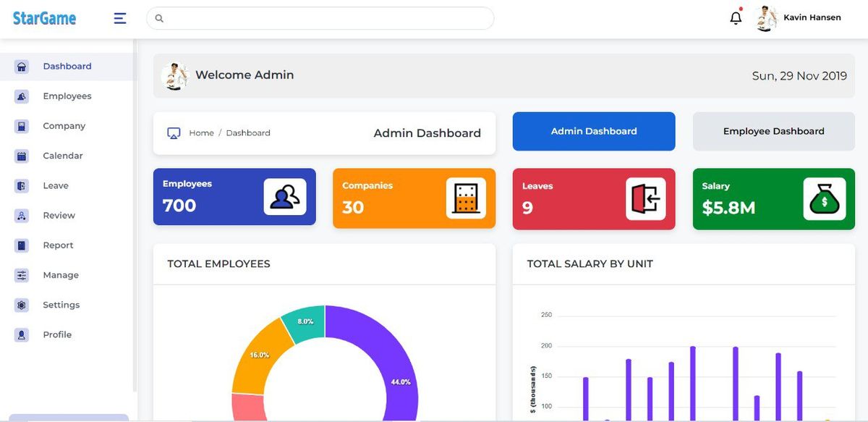Click the notification bell icon
The width and height of the screenshot is (868, 422).
pyautogui.click(x=736, y=18)
